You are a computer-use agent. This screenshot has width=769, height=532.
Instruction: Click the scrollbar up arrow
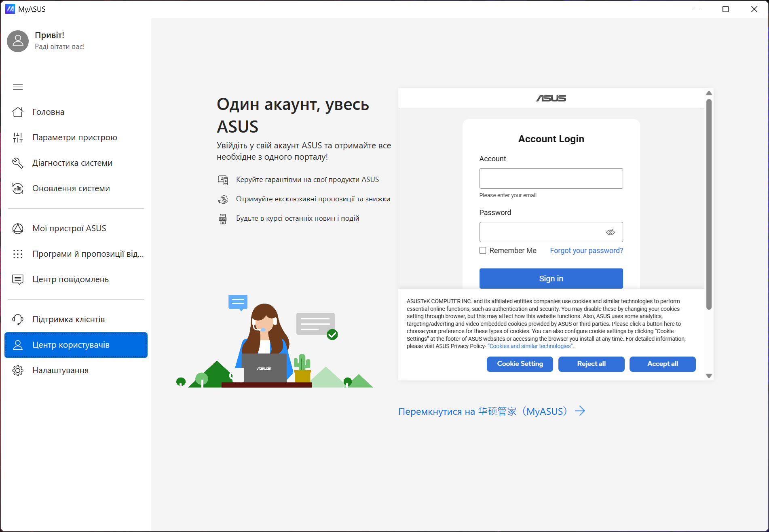click(709, 93)
